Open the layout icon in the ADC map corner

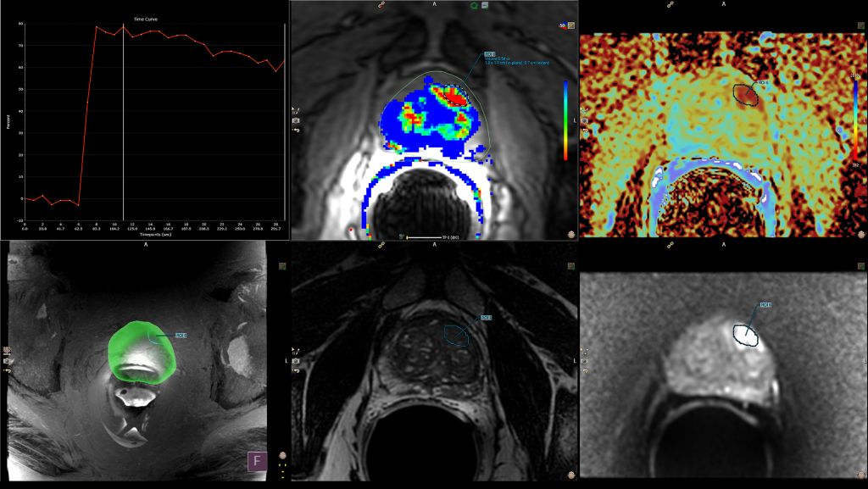(861, 25)
